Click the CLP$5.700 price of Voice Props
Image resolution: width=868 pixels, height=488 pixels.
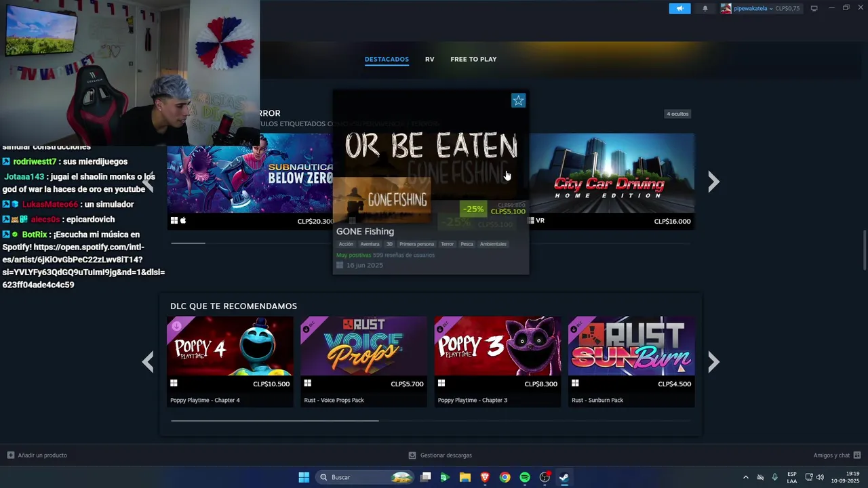point(407,384)
